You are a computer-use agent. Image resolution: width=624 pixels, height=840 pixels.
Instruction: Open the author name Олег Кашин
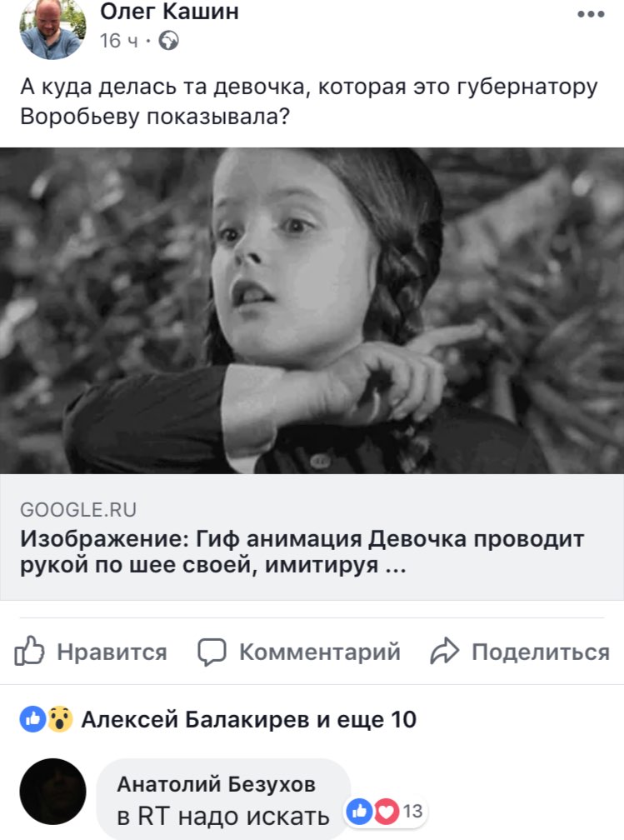point(169,12)
